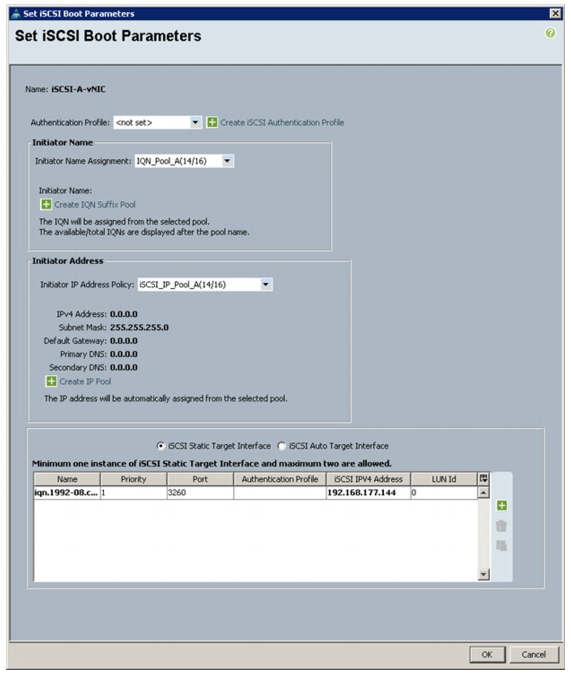571x673 pixels.
Task: Click the green plus for Create iSCSI Authentication Profile
Action: (x=212, y=122)
